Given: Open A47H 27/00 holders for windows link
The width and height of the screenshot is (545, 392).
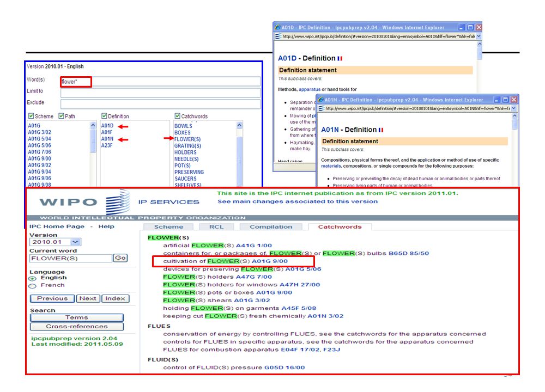Looking at the screenshot, I should (x=300, y=285).
